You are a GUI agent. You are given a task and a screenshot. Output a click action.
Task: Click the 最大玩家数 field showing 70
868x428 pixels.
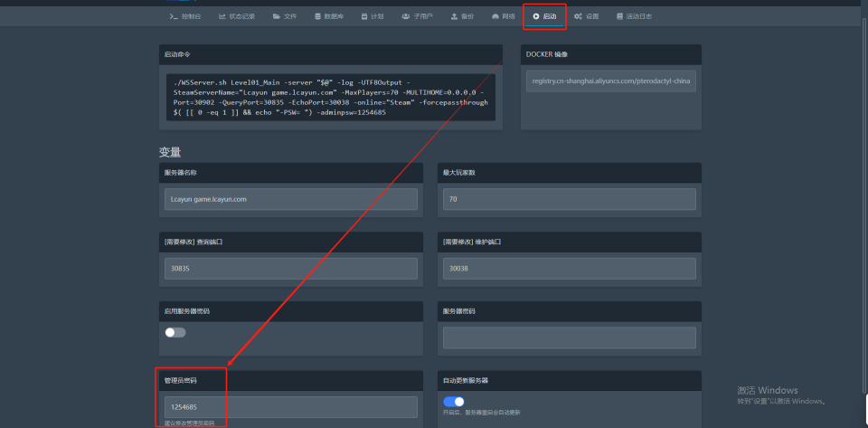point(569,199)
